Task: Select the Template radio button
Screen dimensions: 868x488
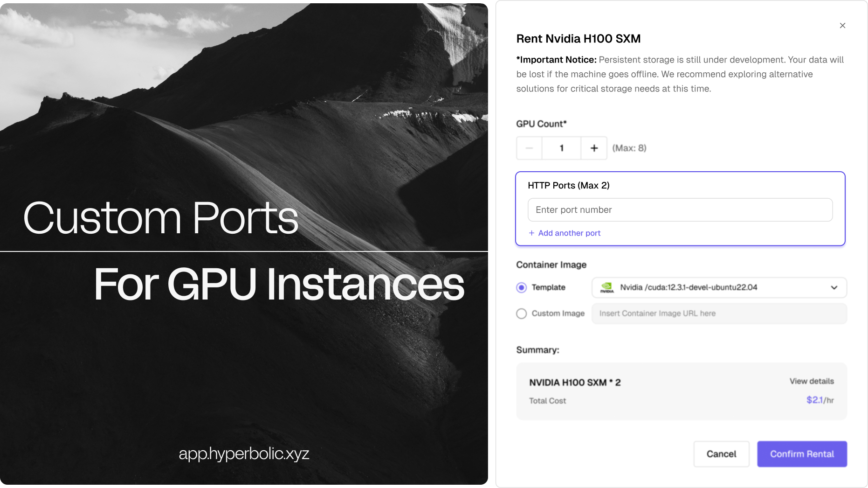Action: [x=521, y=287]
